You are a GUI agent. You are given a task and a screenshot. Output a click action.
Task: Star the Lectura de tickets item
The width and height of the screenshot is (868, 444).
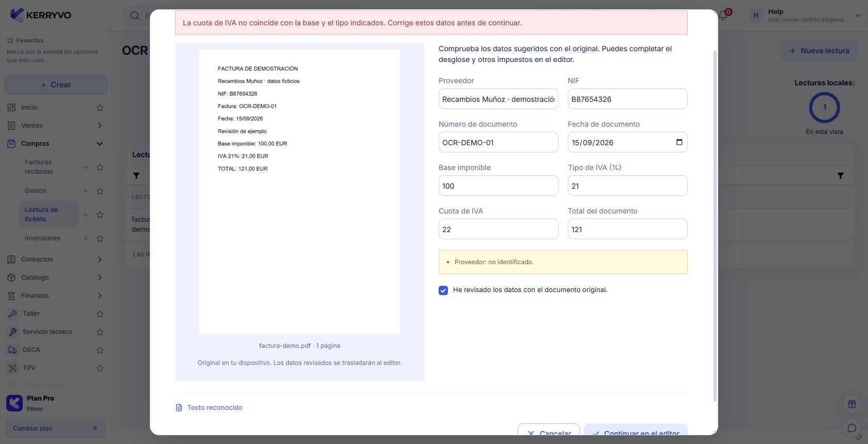click(100, 215)
